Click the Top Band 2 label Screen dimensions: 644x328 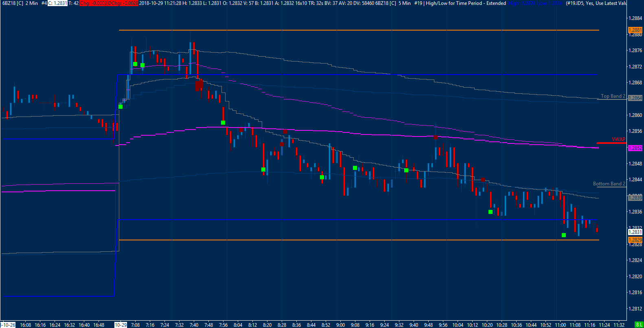[x=613, y=96]
